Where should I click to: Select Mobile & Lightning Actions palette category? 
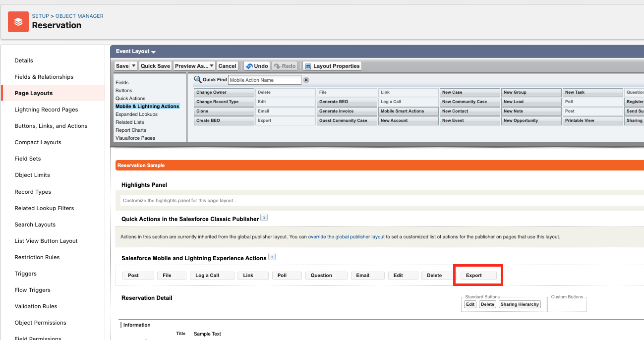(x=147, y=106)
